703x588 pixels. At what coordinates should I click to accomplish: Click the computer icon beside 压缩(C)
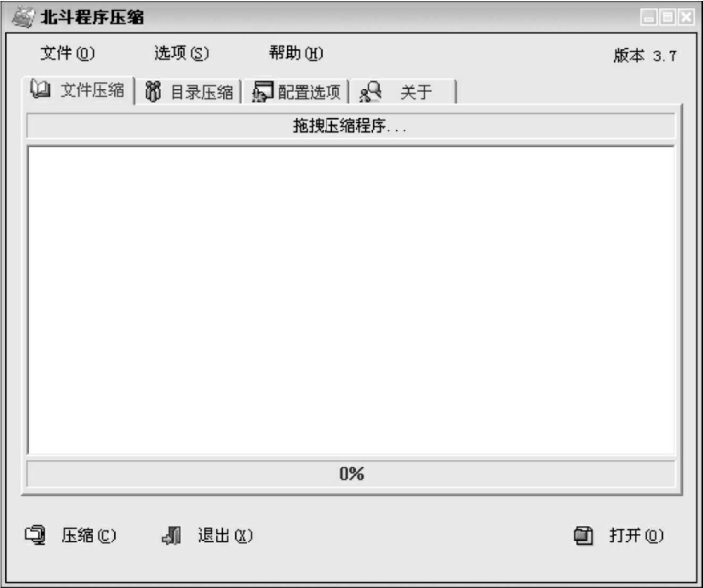coord(36,534)
